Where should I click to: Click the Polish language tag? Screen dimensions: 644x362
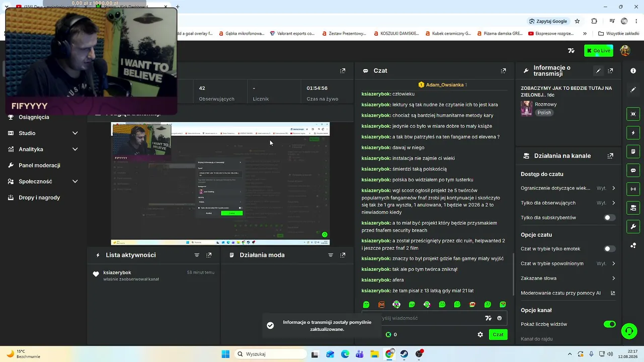[x=544, y=113]
